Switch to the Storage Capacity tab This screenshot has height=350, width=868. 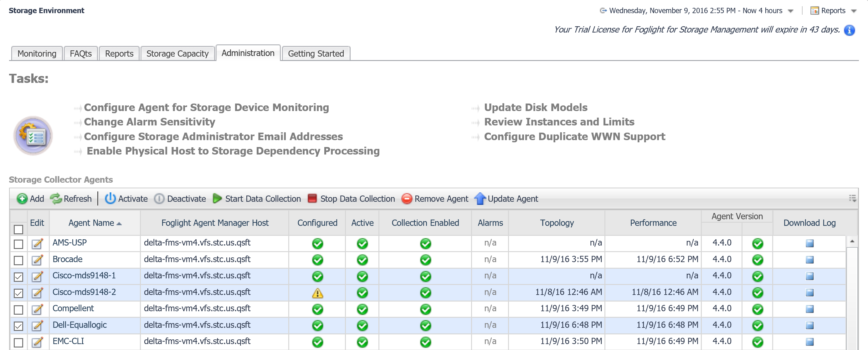coord(177,54)
